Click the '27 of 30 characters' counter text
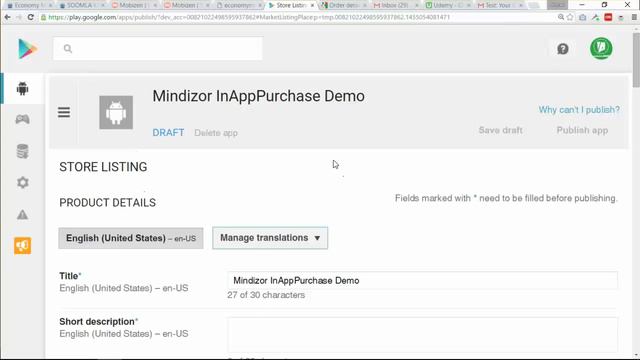Viewport: 640px width, 360px height. pyautogui.click(x=266, y=295)
